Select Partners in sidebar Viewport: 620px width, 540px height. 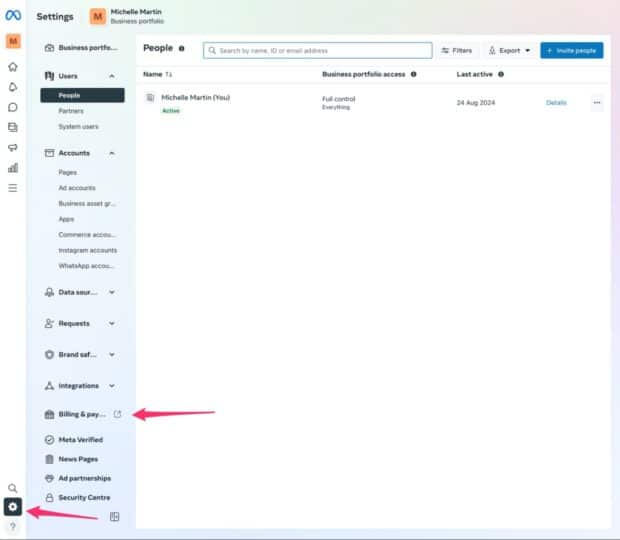[71, 111]
